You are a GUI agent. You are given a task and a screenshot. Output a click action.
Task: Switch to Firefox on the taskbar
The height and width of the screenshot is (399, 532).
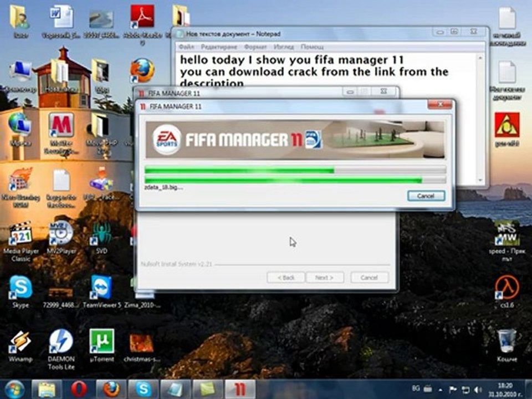coord(111,390)
